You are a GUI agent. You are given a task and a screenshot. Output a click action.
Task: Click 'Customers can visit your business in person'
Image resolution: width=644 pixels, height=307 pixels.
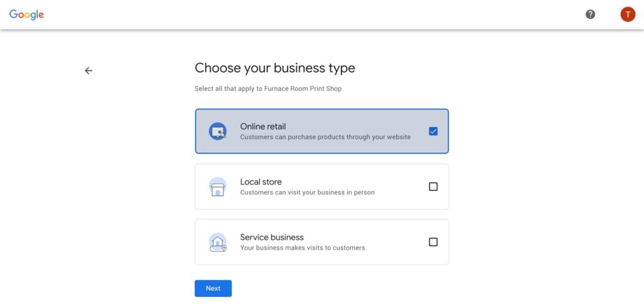coord(307,193)
